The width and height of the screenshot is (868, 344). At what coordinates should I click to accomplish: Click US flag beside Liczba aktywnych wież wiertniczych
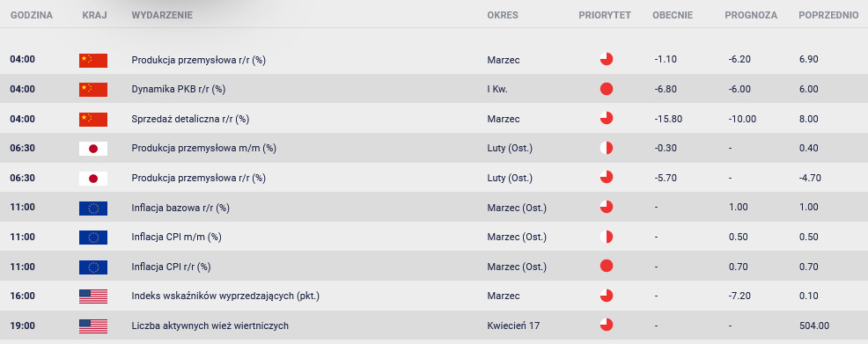[x=93, y=326]
